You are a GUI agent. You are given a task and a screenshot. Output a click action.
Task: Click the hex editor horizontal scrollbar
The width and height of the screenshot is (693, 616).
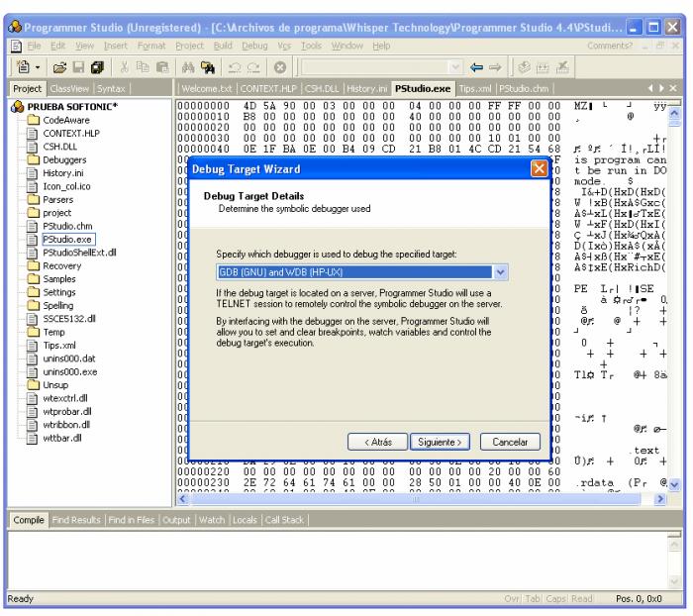[416, 499]
